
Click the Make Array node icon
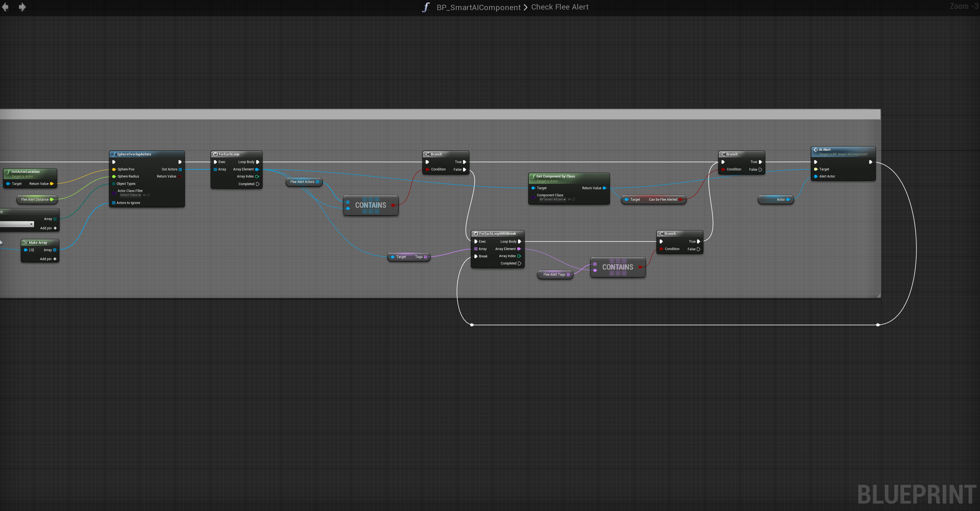tap(25, 243)
